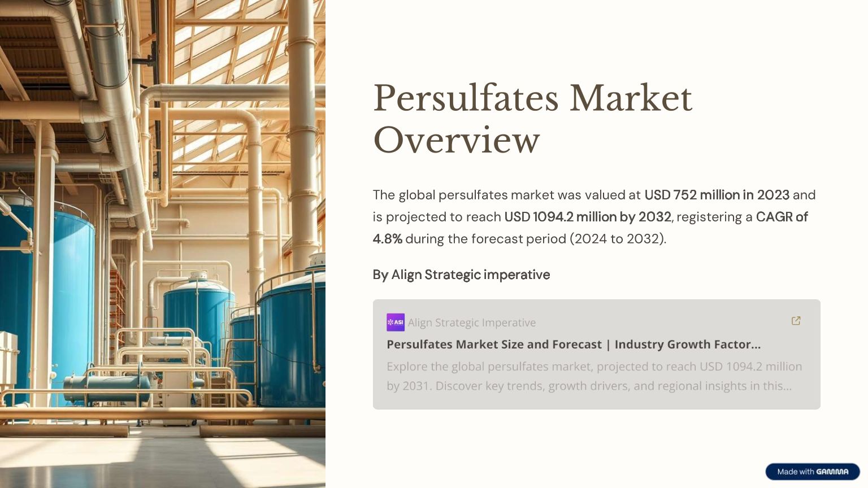This screenshot has width=868, height=488.
Task: Click the "Made with" text in the badge
Action: pos(795,472)
